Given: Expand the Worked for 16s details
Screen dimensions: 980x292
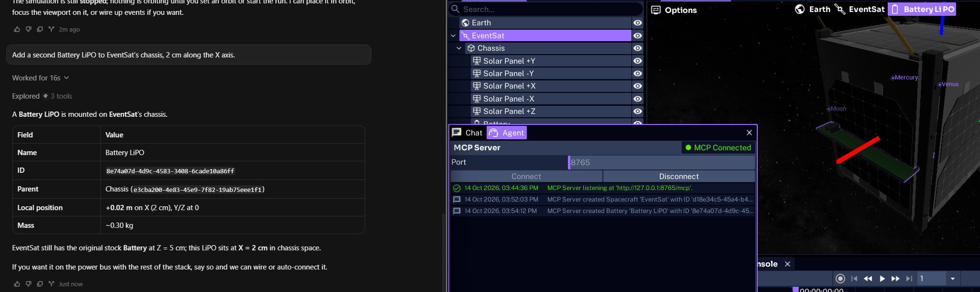Looking at the screenshot, I should click(x=41, y=78).
